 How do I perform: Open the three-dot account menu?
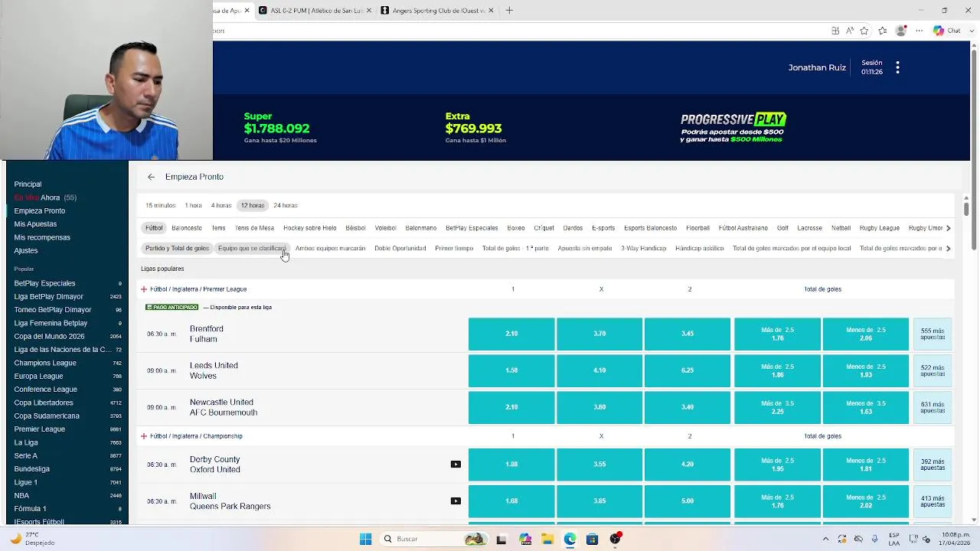coord(897,67)
